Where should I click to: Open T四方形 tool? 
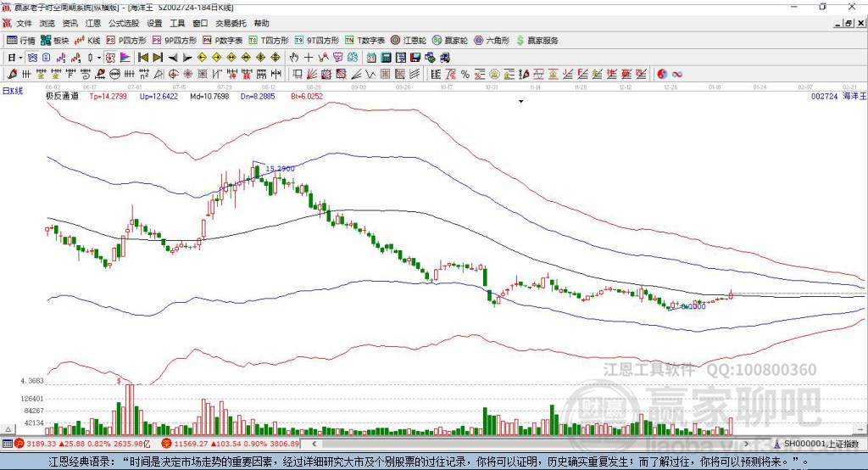pyautogui.click(x=269, y=41)
